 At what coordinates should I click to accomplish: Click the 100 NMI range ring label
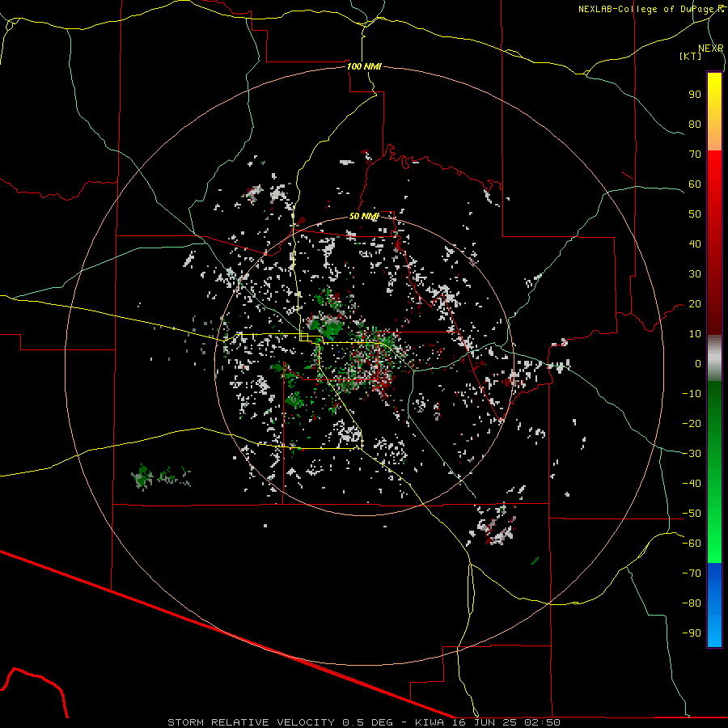(x=364, y=66)
